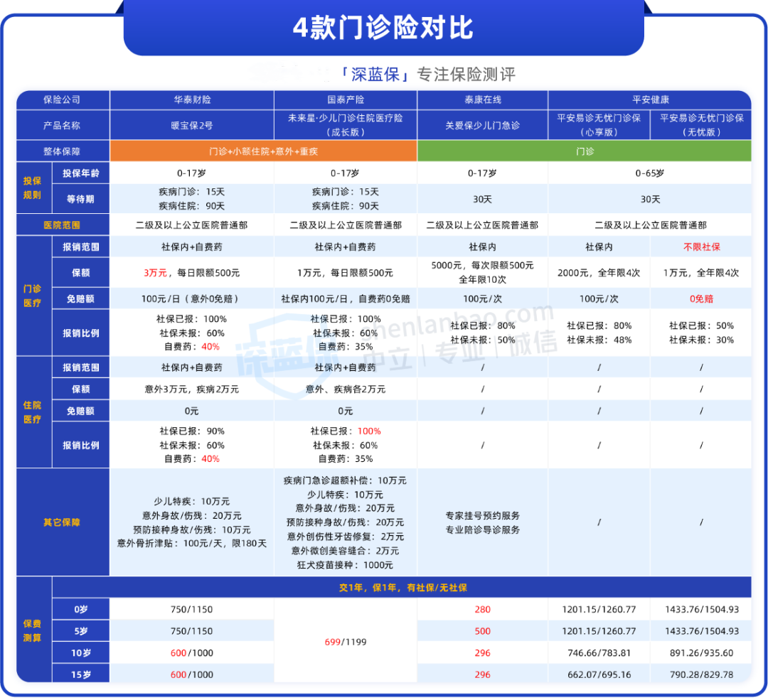Screen dimensions: 768x700
Task: Select the red "500" premium value
Action: pos(482,631)
